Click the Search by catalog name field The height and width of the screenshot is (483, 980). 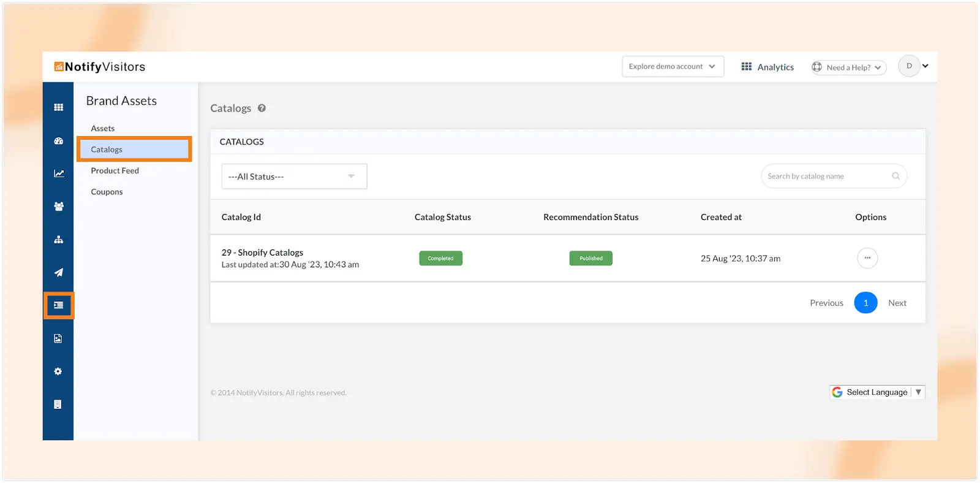click(827, 177)
